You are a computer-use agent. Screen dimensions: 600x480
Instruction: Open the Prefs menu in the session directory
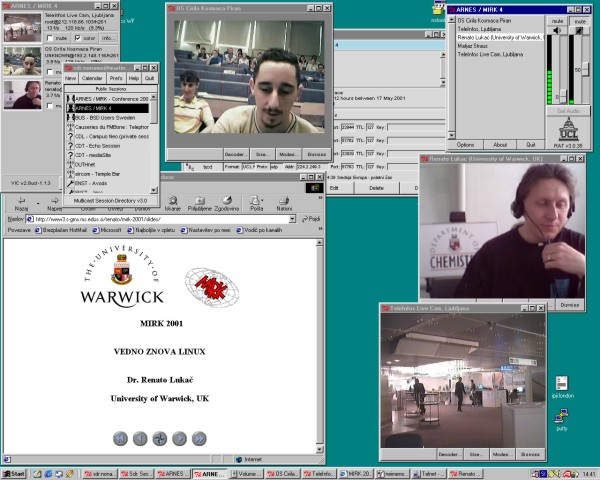pos(116,77)
